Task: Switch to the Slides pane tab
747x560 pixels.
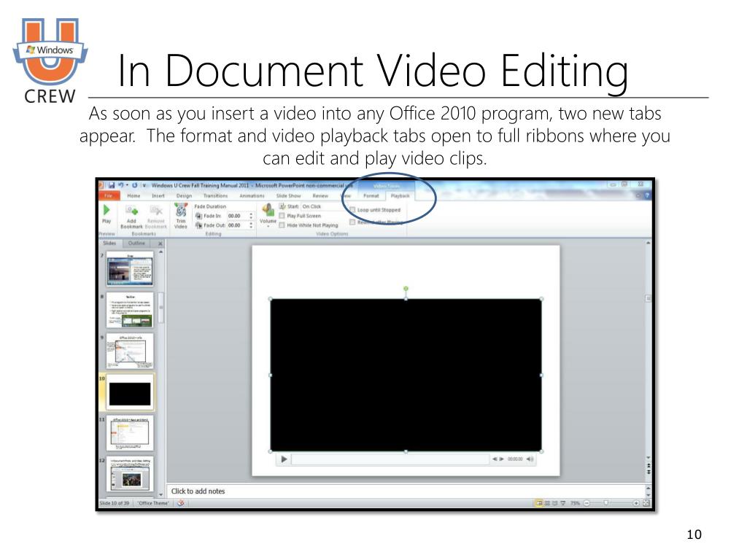Action: point(109,243)
